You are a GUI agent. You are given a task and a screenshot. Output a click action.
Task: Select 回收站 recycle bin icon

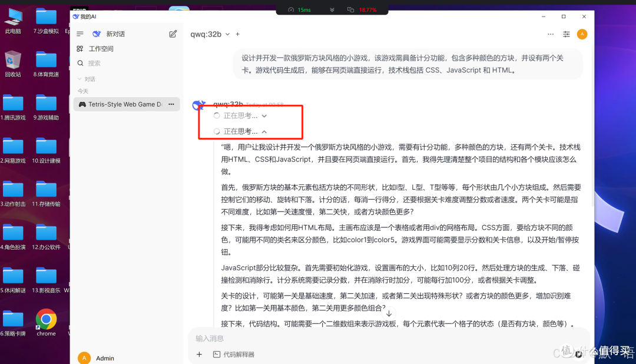[x=13, y=64]
